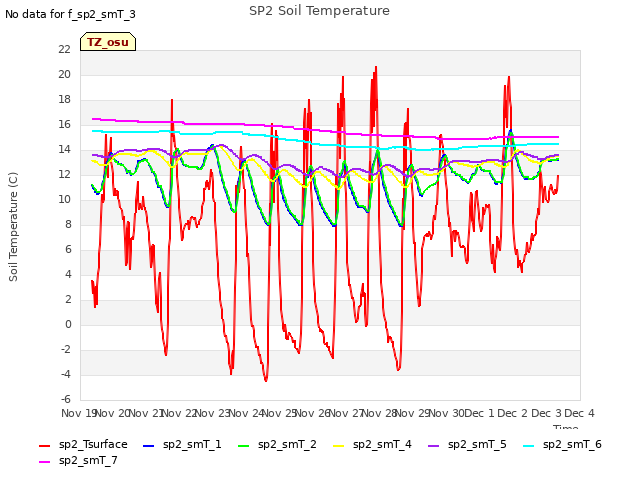Click the red surface minimum near -4.5 on Nov 24
The height and width of the screenshot is (480, 640).
click(266, 380)
